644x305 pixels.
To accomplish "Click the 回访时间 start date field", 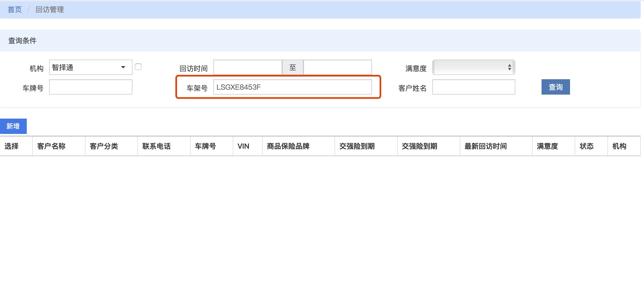I will (247, 67).
